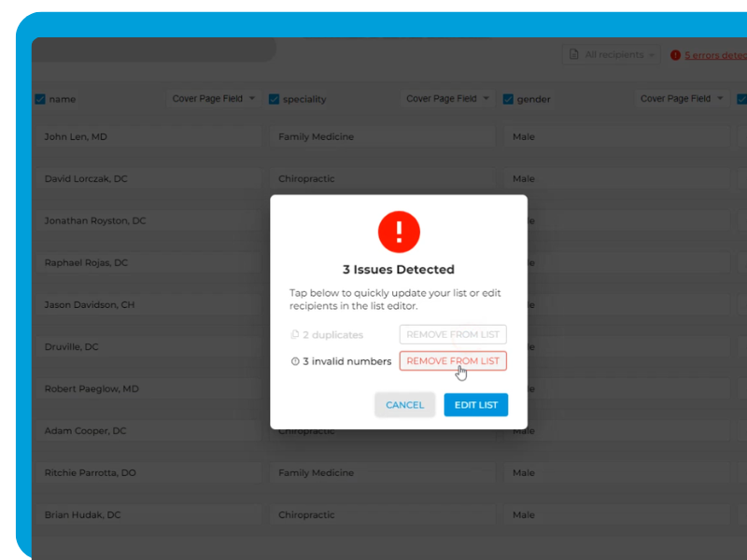Click the Edit List button
The image size is (747, 560).
coord(475,405)
